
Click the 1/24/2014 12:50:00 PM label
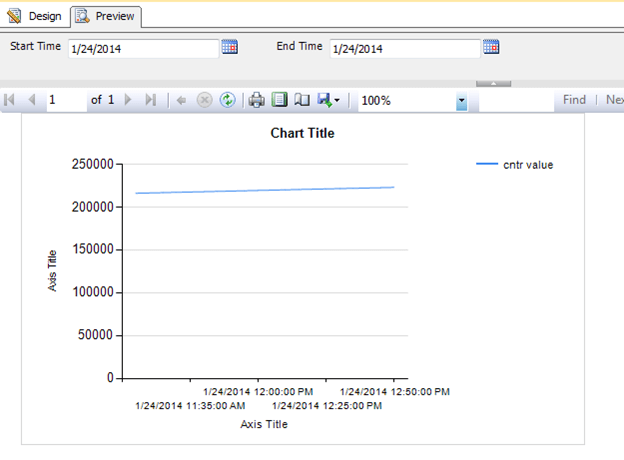coord(395,392)
